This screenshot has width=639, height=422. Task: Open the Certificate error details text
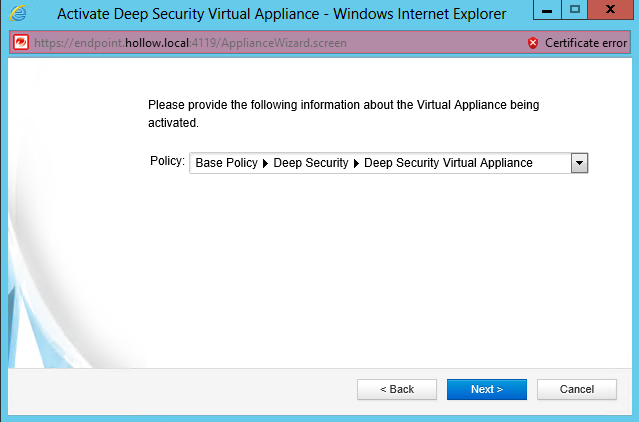pos(586,44)
